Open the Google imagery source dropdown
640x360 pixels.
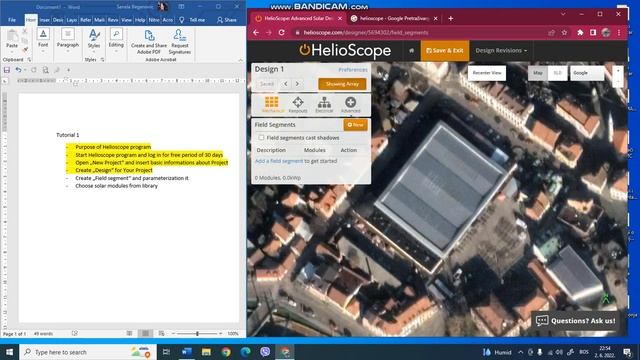coord(587,73)
